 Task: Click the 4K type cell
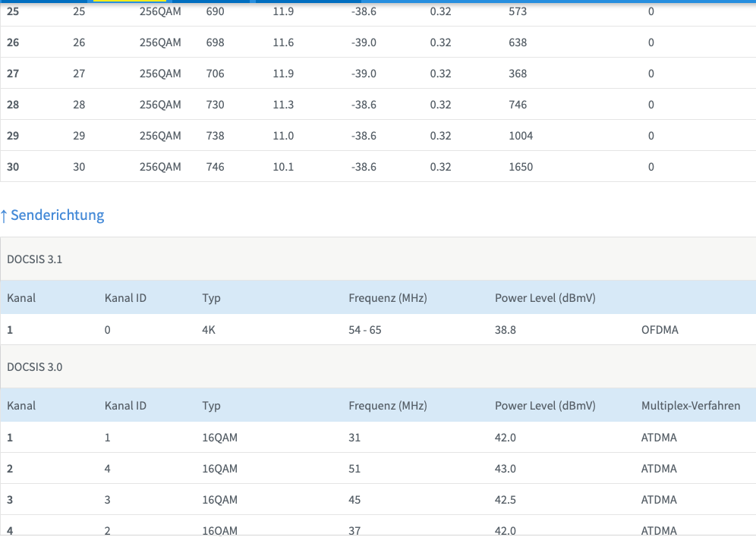click(209, 330)
